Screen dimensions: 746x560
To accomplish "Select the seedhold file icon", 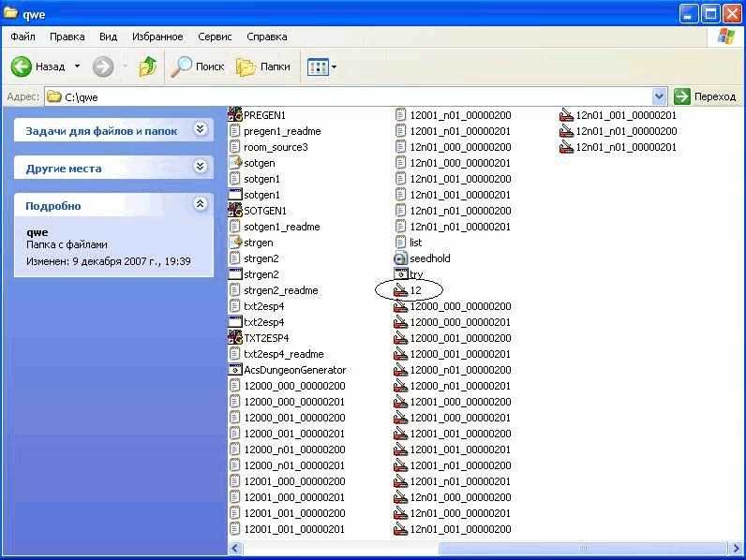I will point(400,258).
